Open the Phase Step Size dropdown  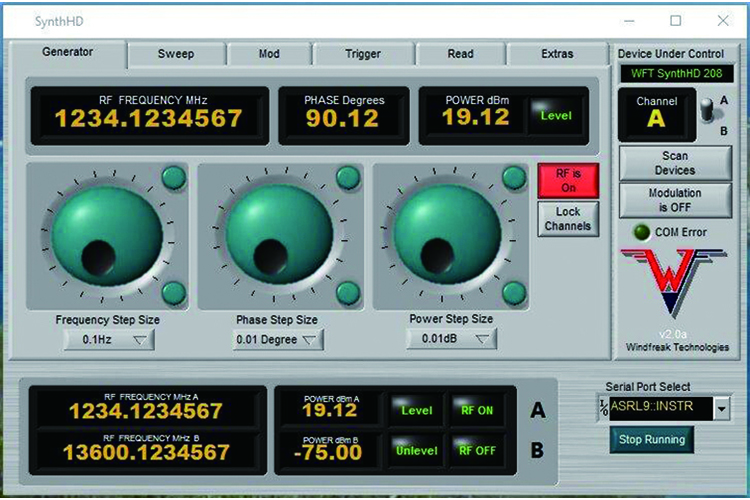click(278, 340)
